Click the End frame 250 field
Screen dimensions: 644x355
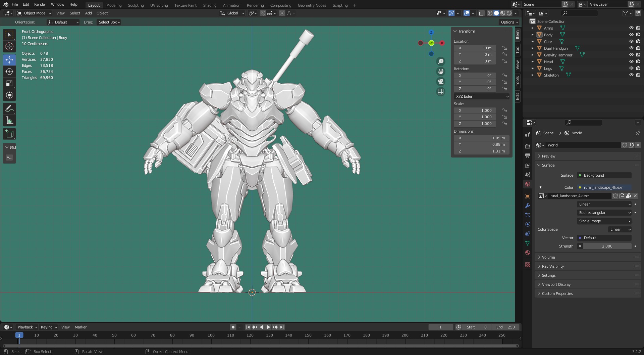click(x=505, y=327)
